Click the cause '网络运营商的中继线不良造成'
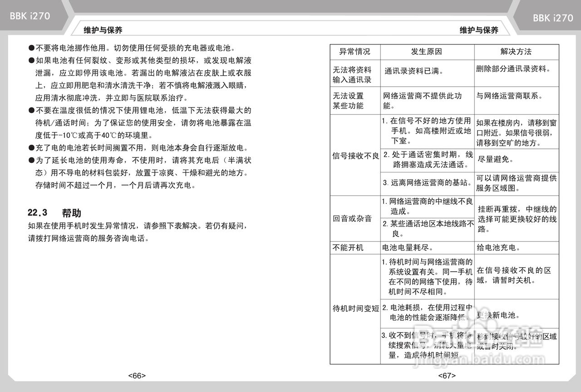Image resolution: width=581 pixels, height=392 pixels. pos(427,206)
